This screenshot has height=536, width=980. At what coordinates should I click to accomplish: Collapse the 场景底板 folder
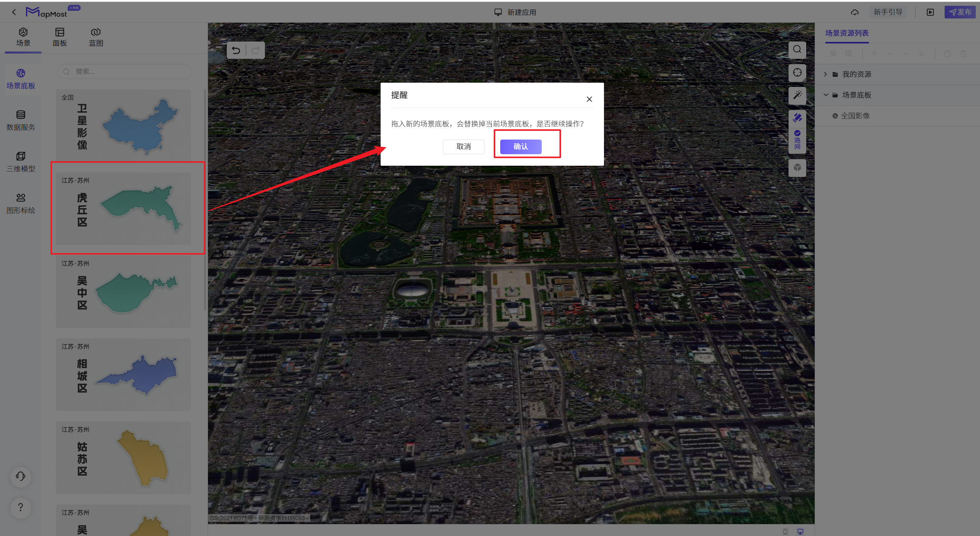(x=825, y=95)
